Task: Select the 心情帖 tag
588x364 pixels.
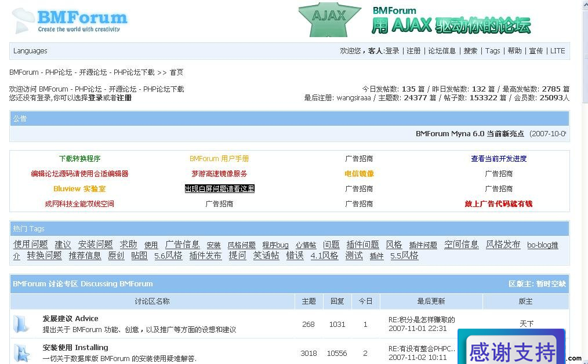Action: point(306,245)
